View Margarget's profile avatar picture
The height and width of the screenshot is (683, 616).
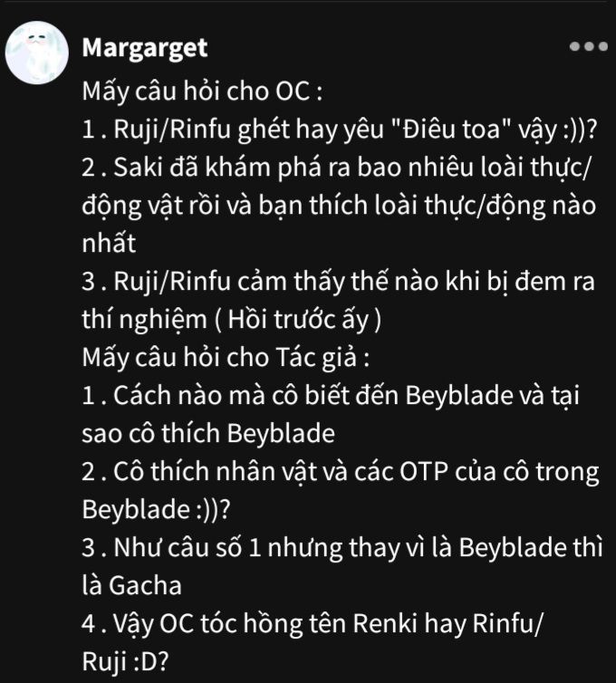36,53
